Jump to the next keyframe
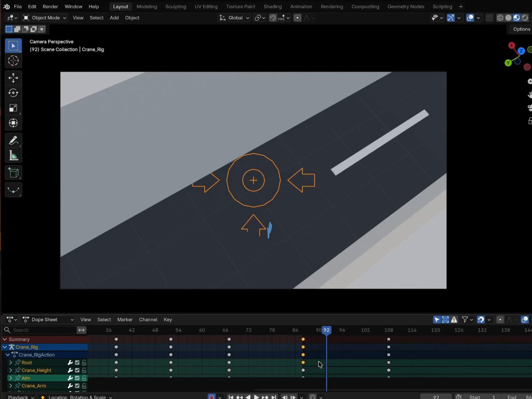This screenshot has width=532, height=399. (x=265, y=397)
